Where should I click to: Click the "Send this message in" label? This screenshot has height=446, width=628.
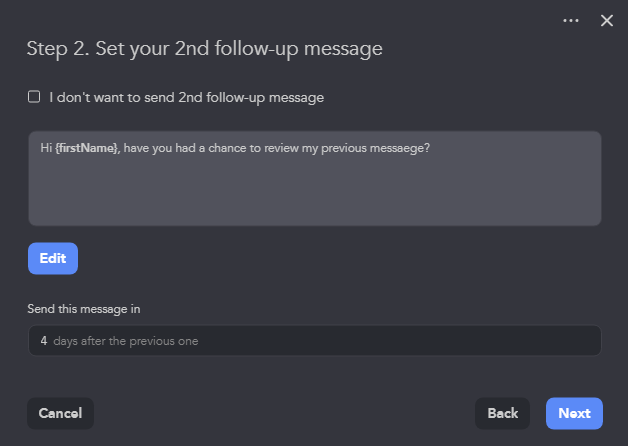pos(84,309)
